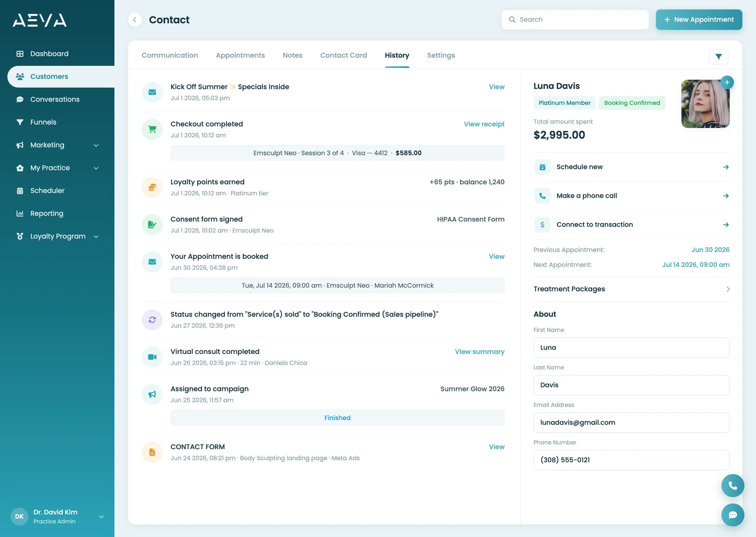Click the plus badge on profile photo
The image size is (756, 537).
point(727,82)
